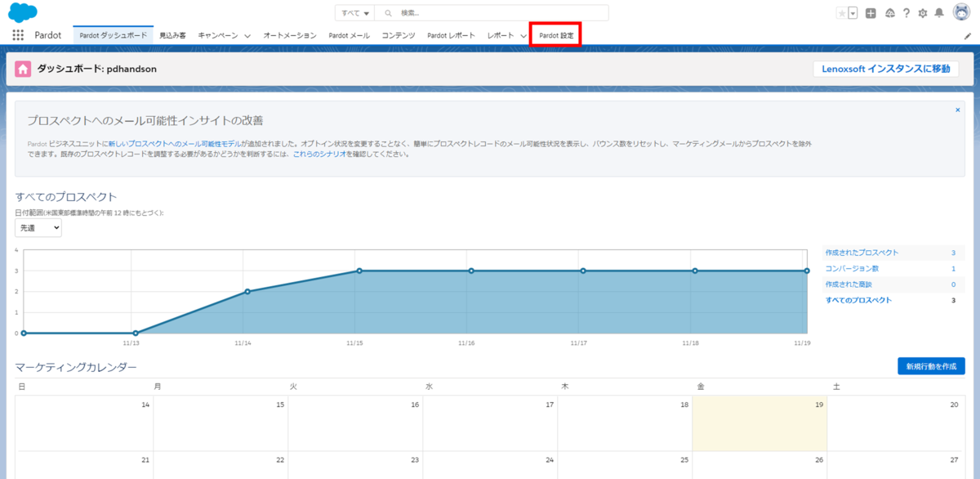Click プロスペクトへのメール可能性インサイトの改善 heading

point(145,121)
